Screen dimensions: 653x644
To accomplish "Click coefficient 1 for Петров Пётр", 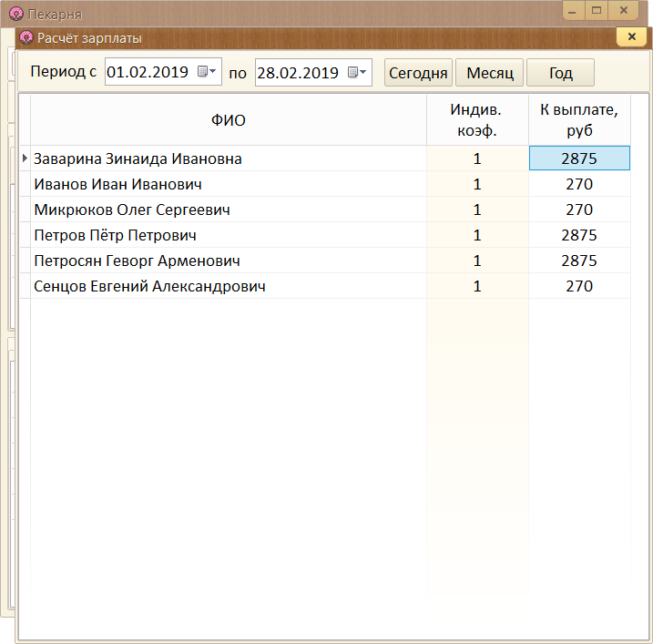I will [477, 235].
